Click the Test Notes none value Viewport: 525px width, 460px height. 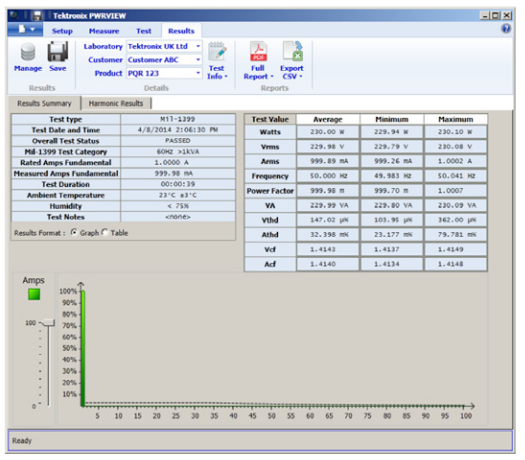coord(177,217)
